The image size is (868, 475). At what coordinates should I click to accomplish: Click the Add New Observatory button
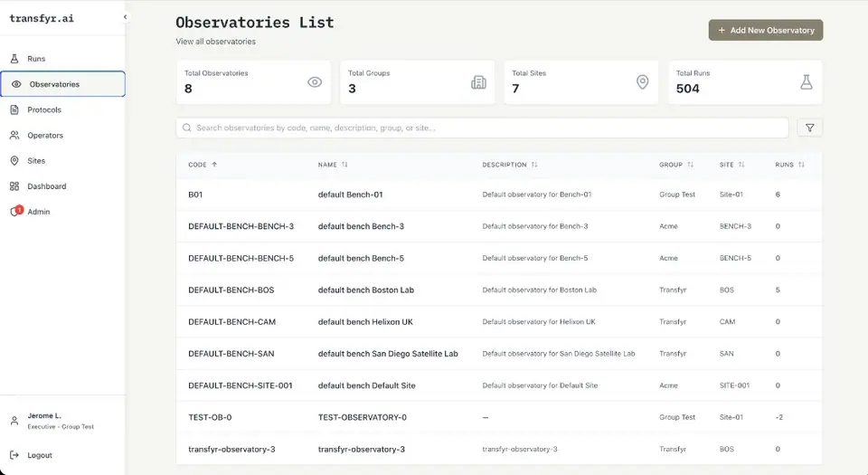click(x=766, y=31)
